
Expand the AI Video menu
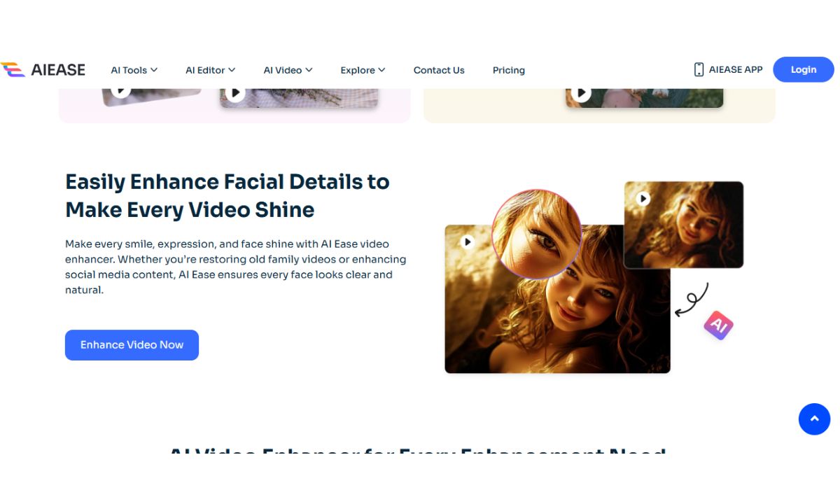point(288,70)
